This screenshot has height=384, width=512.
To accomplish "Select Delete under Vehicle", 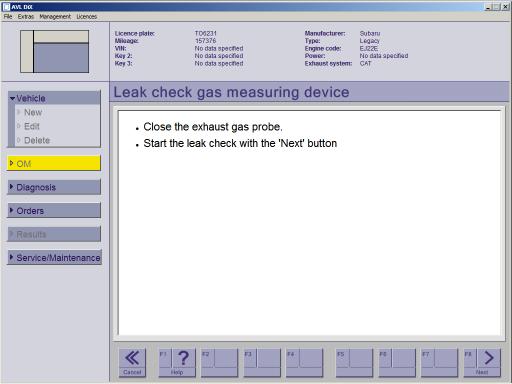I will (37, 140).
